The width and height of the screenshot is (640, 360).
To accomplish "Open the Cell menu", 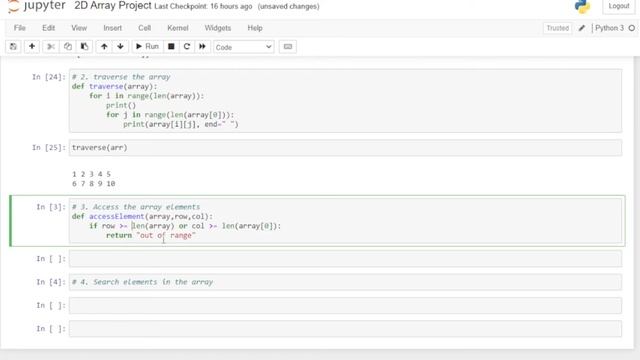I will (144, 28).
